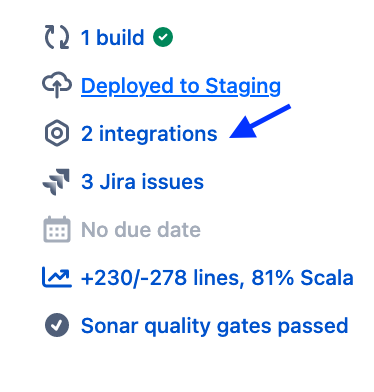
Task: Set a date via No due date
Action: (141, 230)
